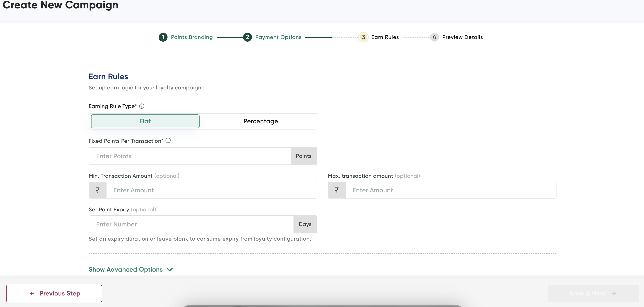The height and width of the screenshot is (307, 644).
Task: Click the step 2 number circle
Action: (x=247, y=37)
